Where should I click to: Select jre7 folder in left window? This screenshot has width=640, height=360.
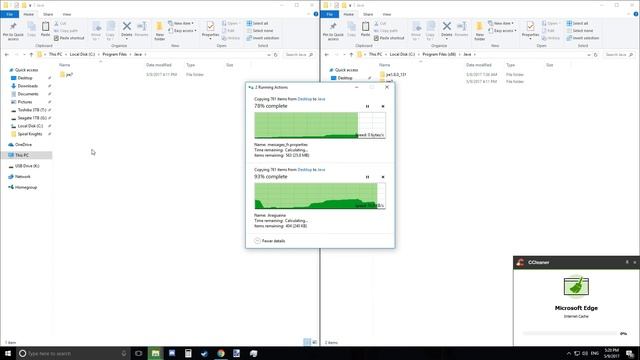click(67, 75)
